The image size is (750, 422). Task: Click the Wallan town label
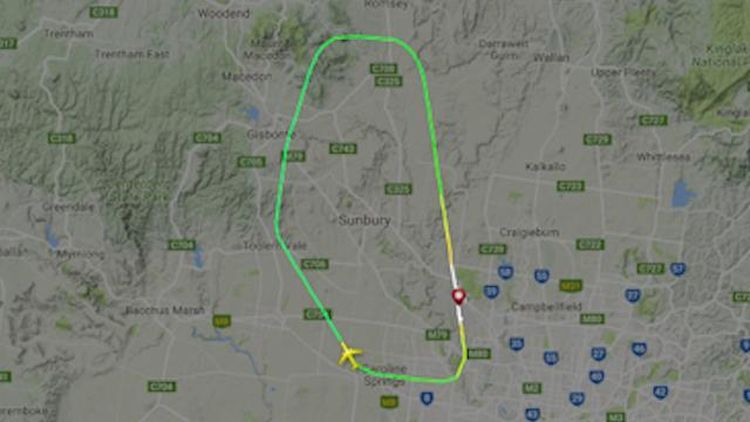551,58
